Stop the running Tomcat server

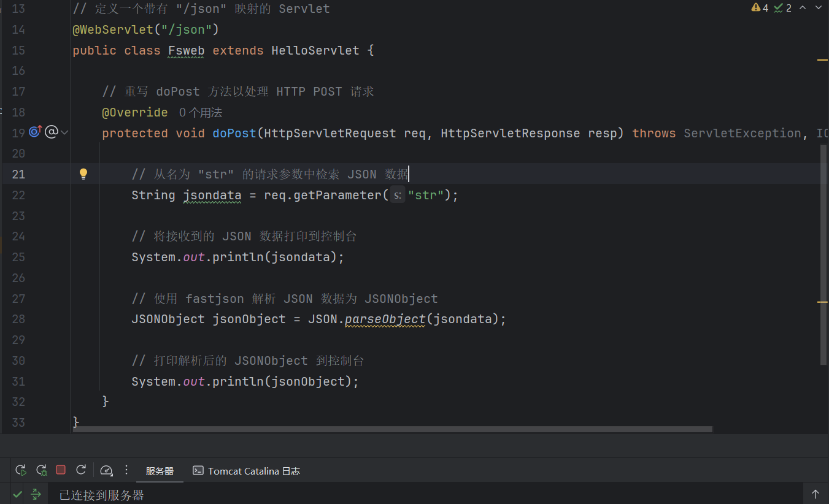[61, 470]
